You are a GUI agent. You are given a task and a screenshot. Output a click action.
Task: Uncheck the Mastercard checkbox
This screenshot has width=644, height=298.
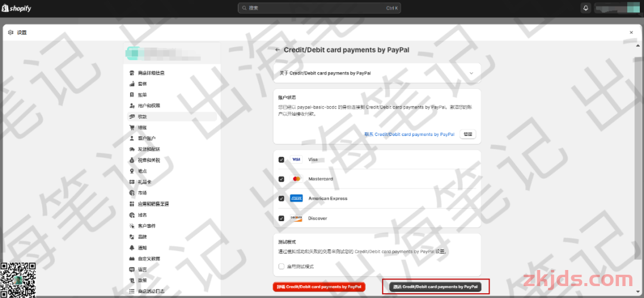pos(281,179)
